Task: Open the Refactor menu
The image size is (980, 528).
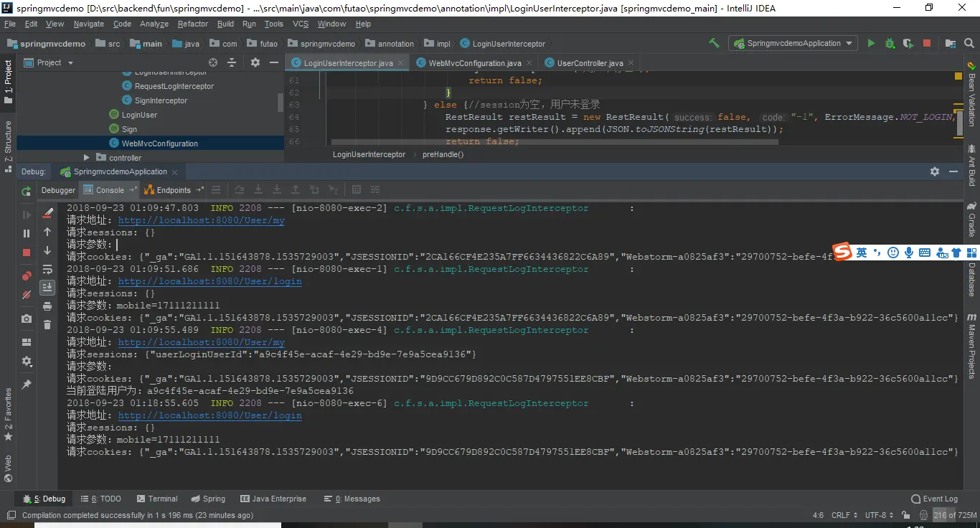Action: 193,24
